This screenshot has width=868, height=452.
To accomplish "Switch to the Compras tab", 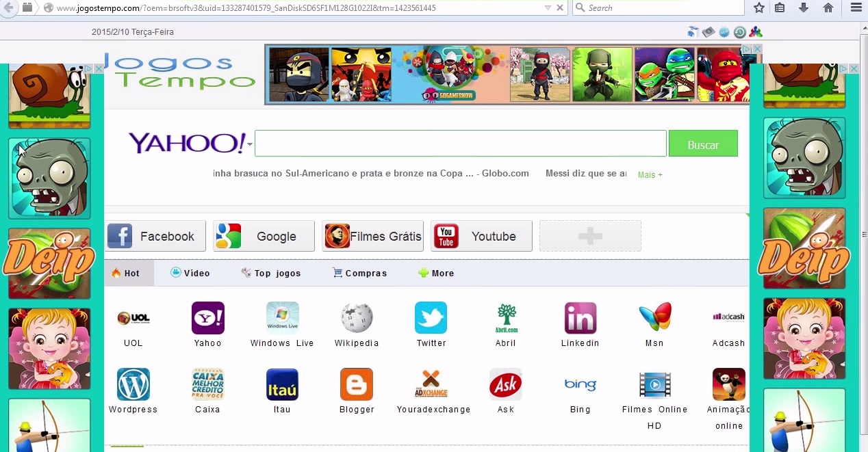I will [x=360, y=273].
